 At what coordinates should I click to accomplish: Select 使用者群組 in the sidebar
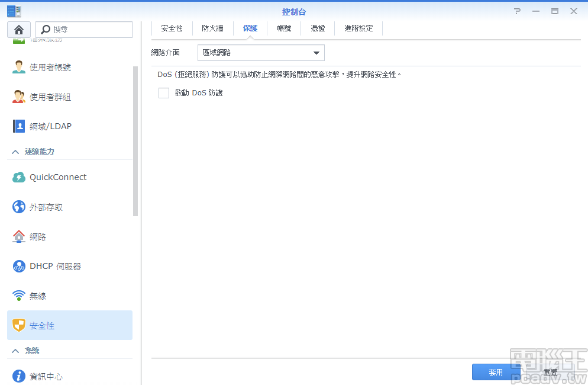(51, 97)
